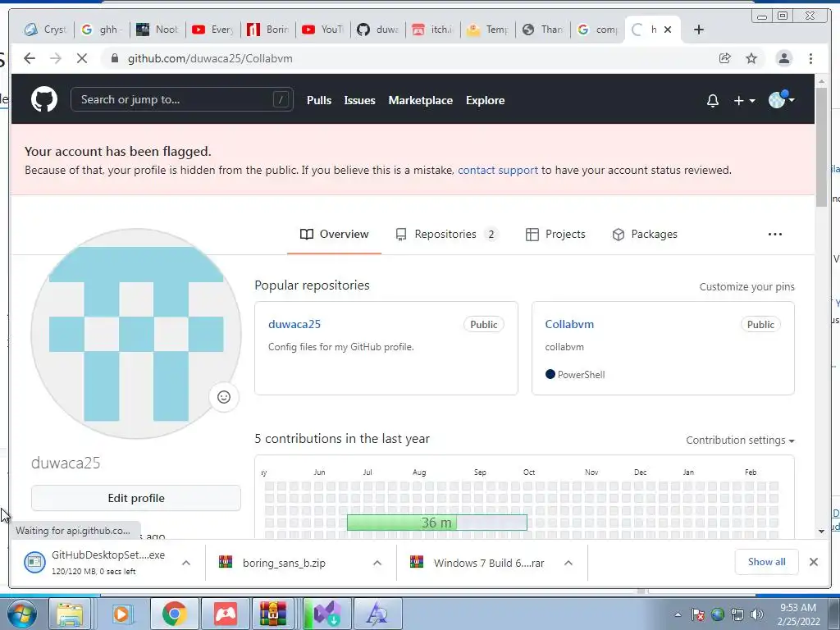Viewport: 840px width, 630px height.
Task: Click the Edit profile button
Action: pos(136,498)
